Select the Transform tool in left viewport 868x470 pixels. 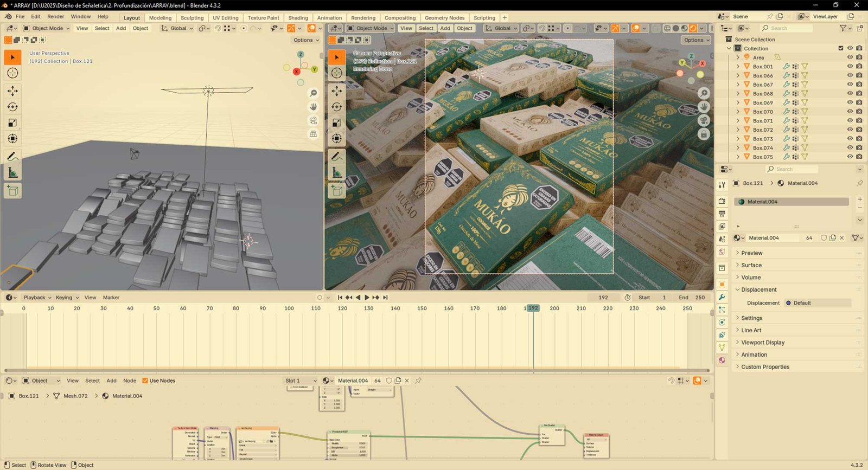point(12,139)
